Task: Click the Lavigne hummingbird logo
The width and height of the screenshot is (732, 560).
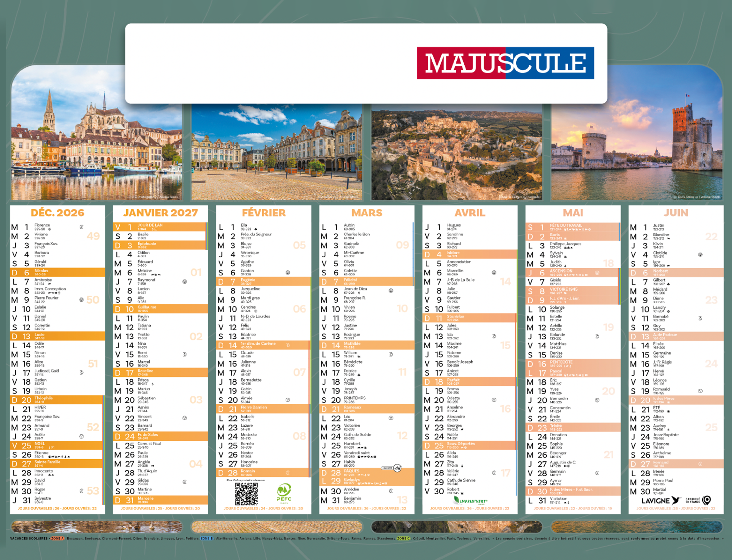Action: [x=676, y=500]
